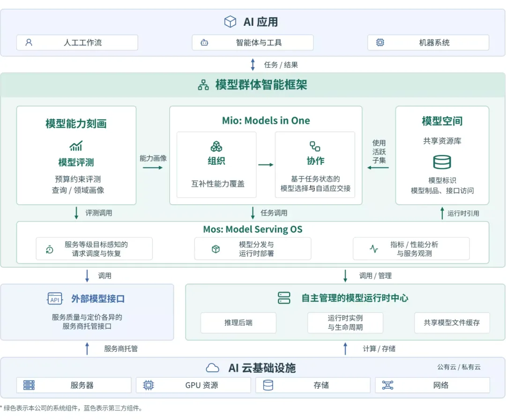This screenshot has height=420, width=506.
Task: Select the 共享模型文件缓存 box
Action: 452,323
